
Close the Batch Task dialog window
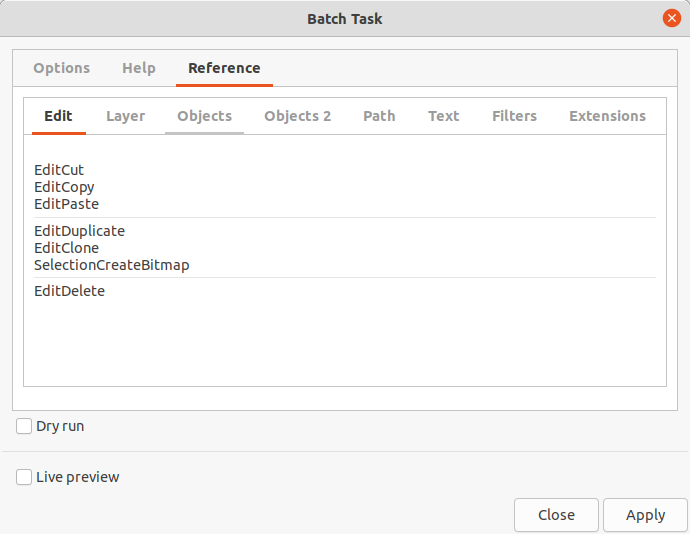pyautogui.click(x=672, y=18)
